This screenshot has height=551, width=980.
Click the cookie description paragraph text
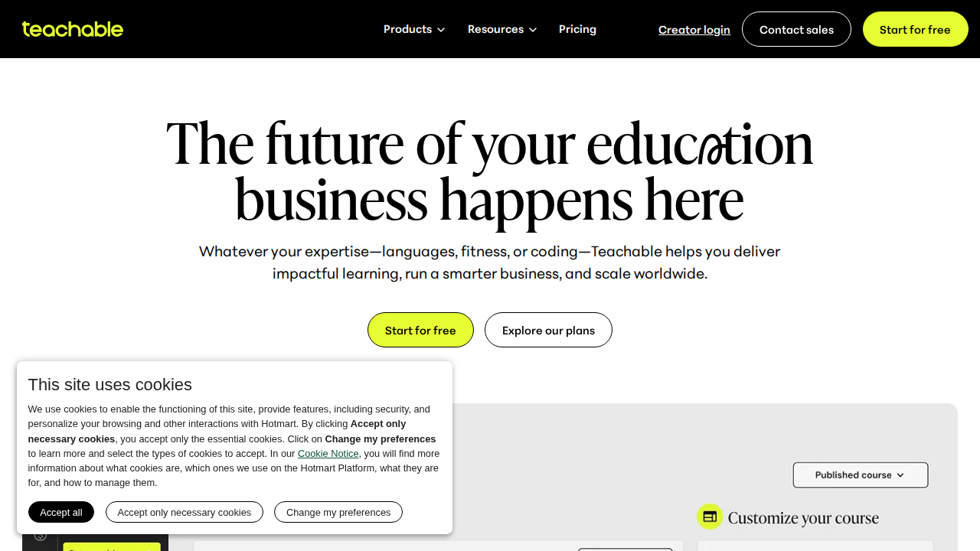tap(234, 445)
